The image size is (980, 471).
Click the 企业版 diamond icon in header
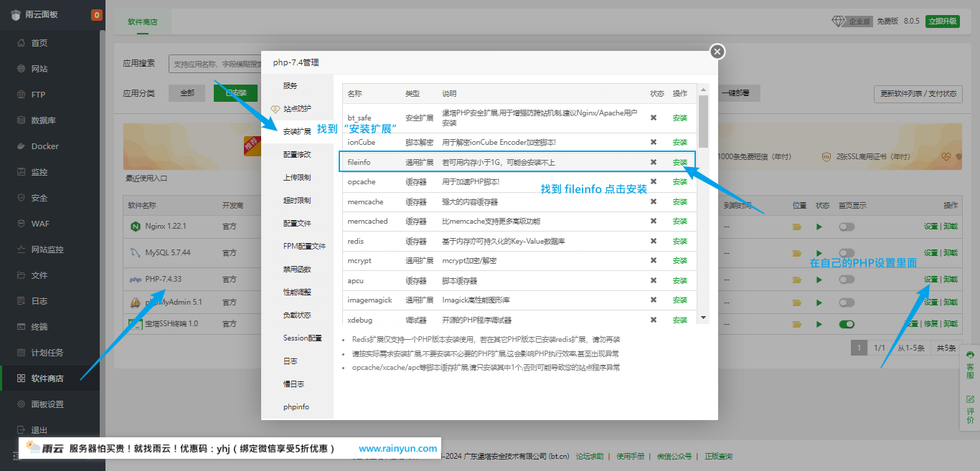839,21
